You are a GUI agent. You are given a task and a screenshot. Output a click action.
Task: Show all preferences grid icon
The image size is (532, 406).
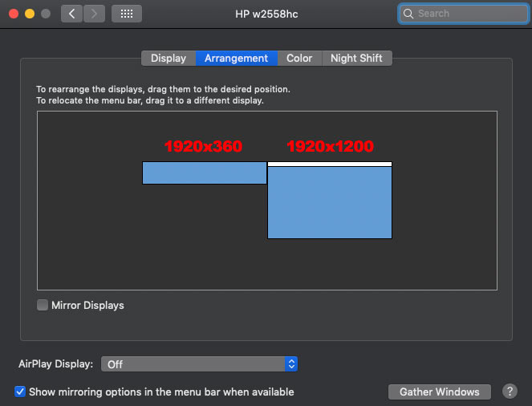127,14
